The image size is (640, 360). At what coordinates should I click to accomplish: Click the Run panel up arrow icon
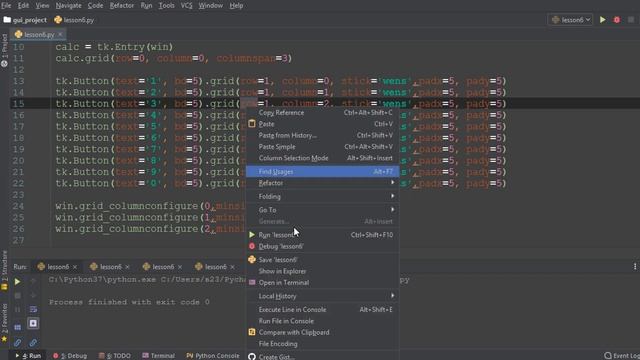pyautogui.click(x=33, y=282)
